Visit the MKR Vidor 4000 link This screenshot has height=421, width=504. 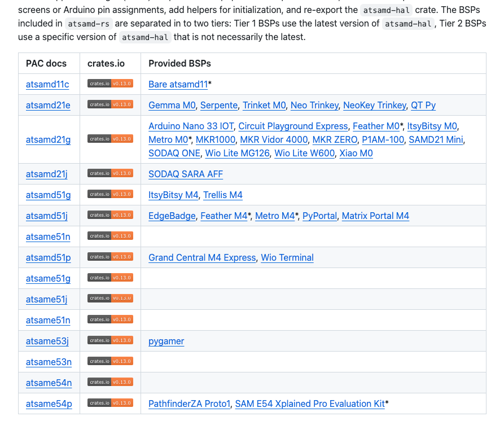274,139
